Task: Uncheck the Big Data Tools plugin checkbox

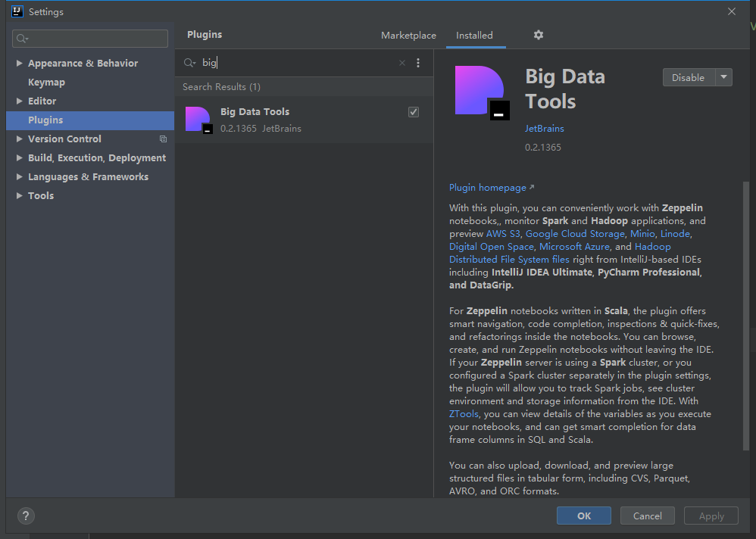Action: pyautogui.click(x=413, y=112)
